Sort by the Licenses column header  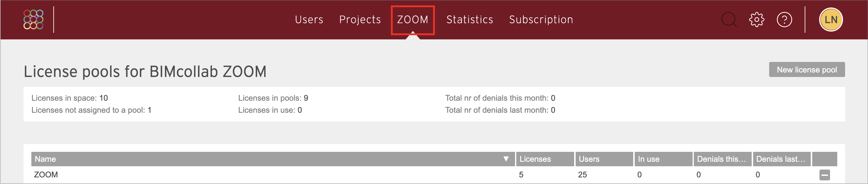[x=545, y=159]
